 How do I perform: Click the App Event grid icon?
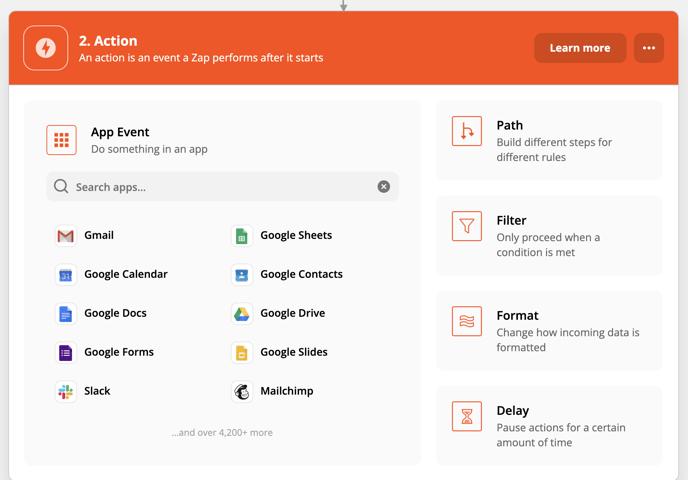pyautogui.click(x=61, y=140)
